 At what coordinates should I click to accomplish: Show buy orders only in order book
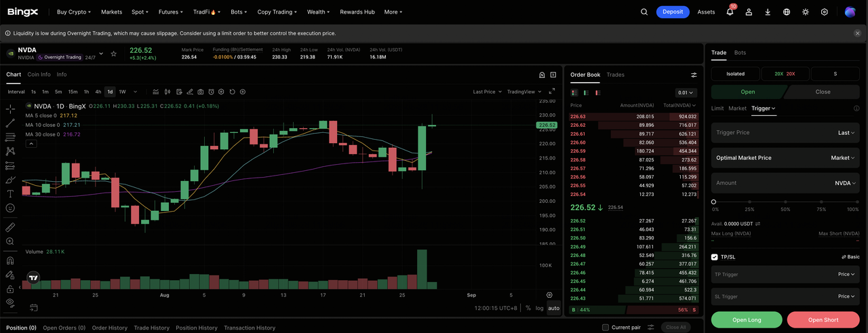click(586, 93)
